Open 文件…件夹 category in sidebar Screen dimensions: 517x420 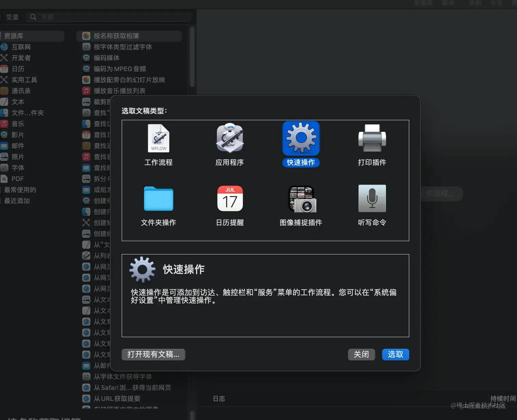[x=27, y=113]
